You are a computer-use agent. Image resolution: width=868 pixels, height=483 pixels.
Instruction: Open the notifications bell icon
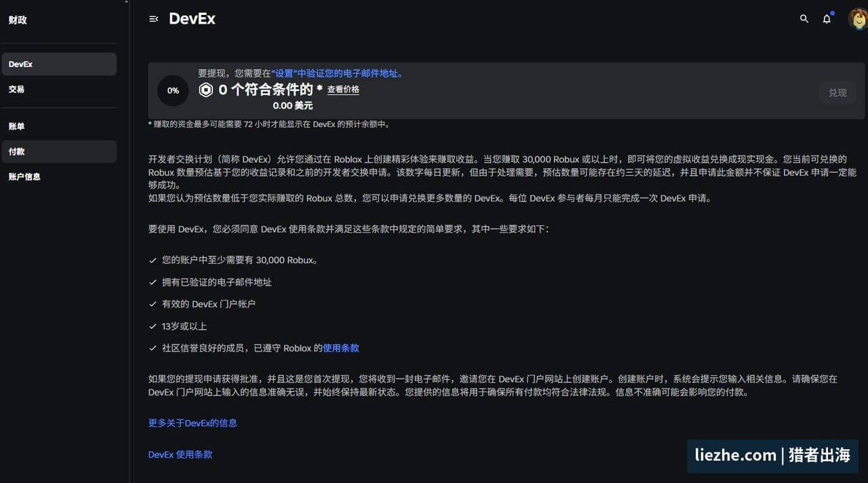pyautogui.click(x=827, y=19)
